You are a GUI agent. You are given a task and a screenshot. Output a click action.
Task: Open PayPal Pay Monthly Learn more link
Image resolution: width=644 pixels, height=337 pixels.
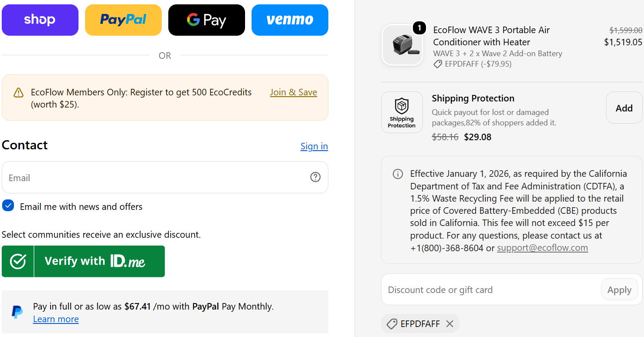pos(56,319)
